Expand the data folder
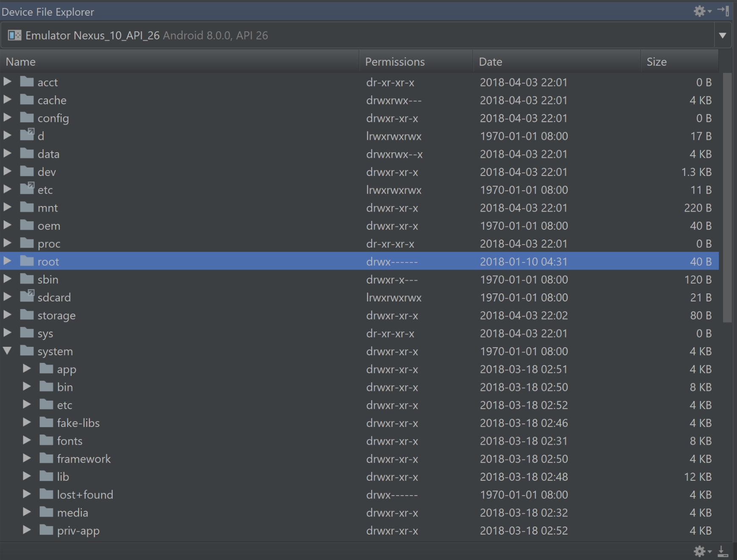The width and height of the screenshot is (737, 560). (7, 153)
